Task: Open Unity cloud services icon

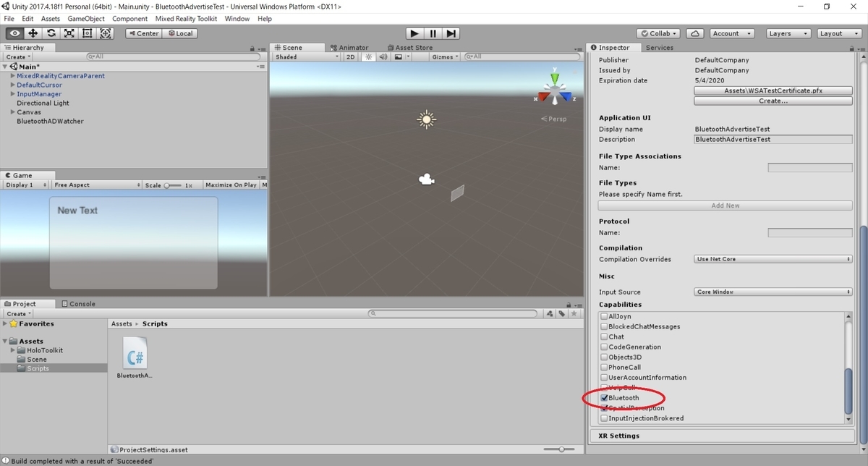Action: pyautogui.click(x=694, y=33)
